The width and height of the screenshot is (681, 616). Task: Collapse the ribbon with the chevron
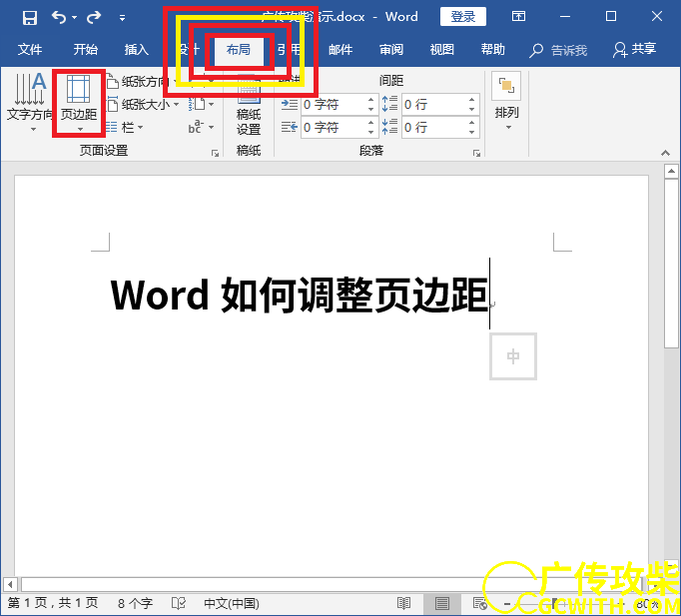coord(665,153)
